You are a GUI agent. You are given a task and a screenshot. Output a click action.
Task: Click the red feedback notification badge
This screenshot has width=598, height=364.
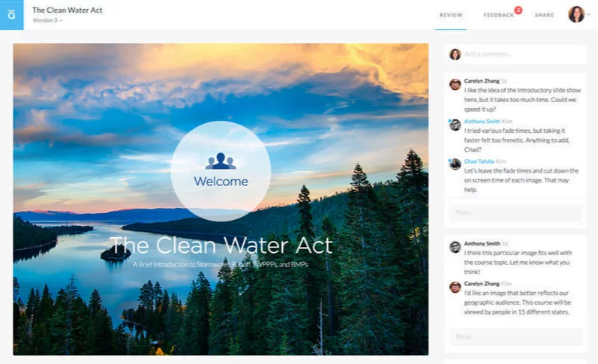pyautogui.click(x=518, y=11)
